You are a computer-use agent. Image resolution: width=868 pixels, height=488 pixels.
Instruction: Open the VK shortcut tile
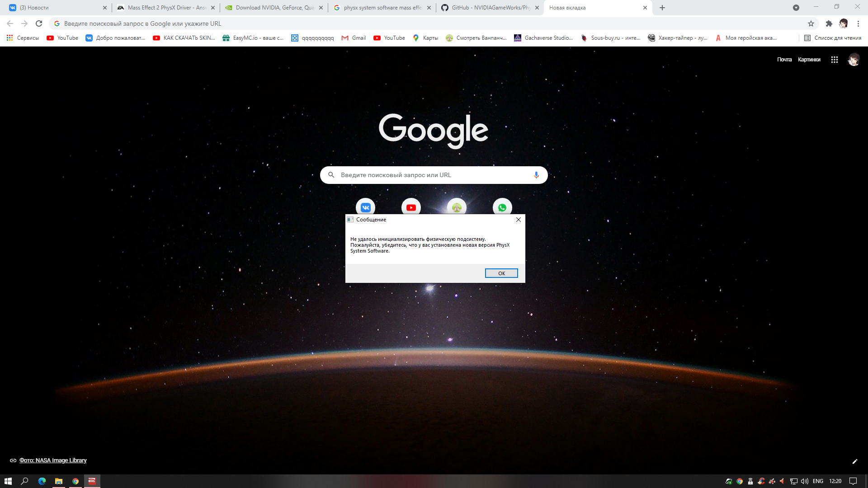point(365,207)
